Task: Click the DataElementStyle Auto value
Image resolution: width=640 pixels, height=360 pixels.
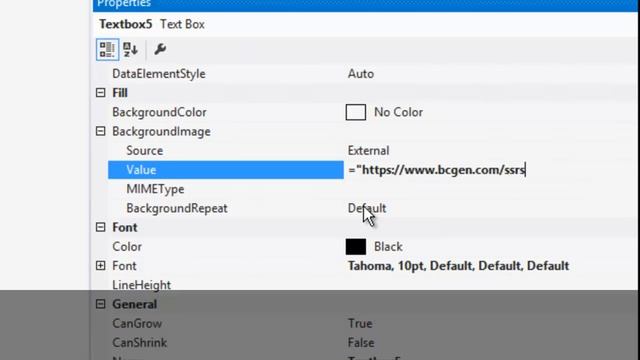Action: tap(360, 74)
